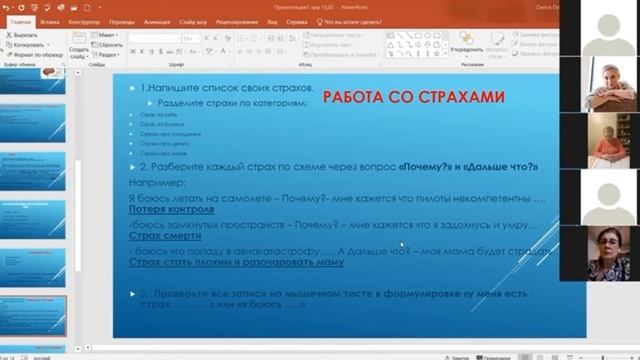Open the font size combo box
This screenshot has height=360, width=640.
pos(191,38)
